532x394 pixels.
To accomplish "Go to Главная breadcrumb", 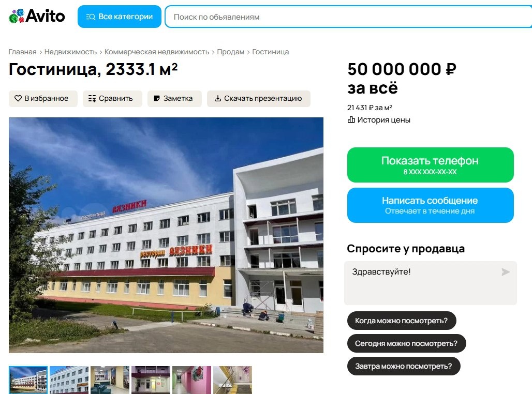I will 22,52.
